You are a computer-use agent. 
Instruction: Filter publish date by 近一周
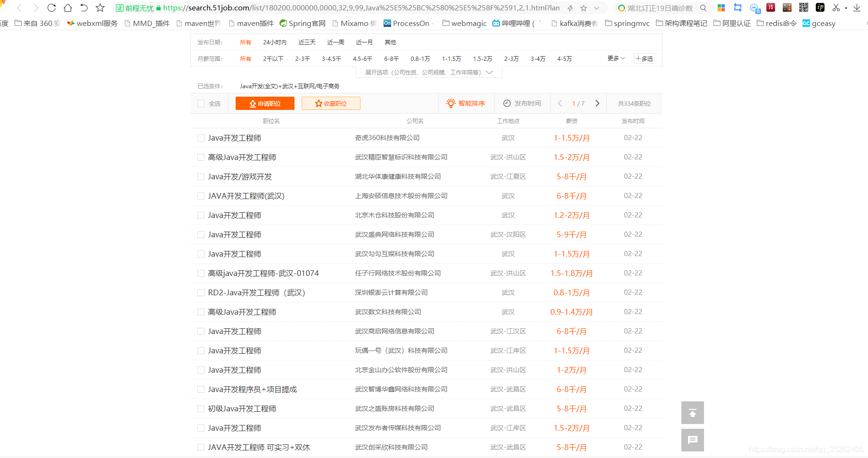336,42
